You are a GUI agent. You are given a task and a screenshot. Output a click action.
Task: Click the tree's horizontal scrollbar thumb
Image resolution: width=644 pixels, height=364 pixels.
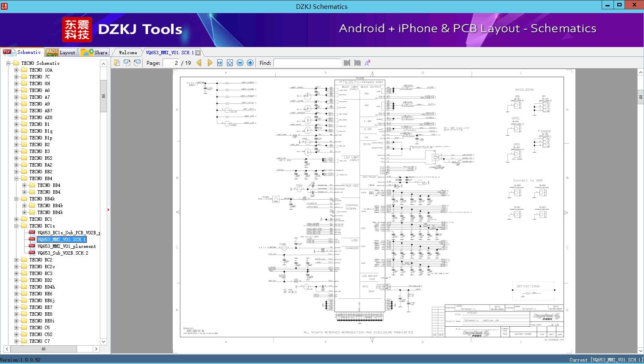43,349
